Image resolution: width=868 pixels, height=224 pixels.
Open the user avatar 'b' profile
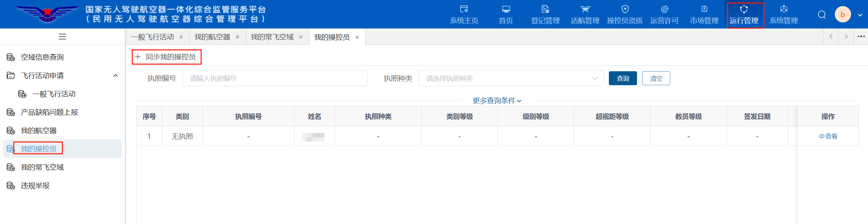(x=843, y=15)
